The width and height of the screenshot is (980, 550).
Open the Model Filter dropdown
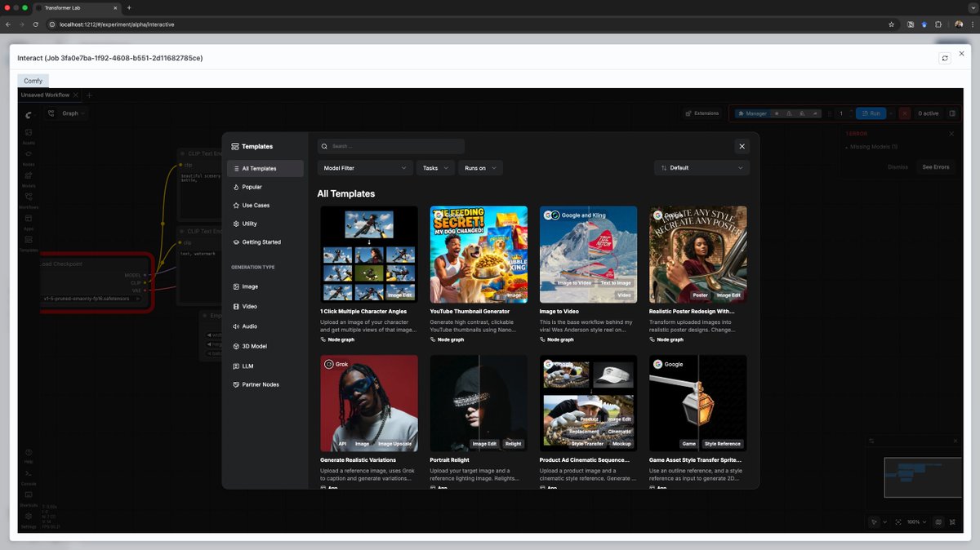click(365, 168)
